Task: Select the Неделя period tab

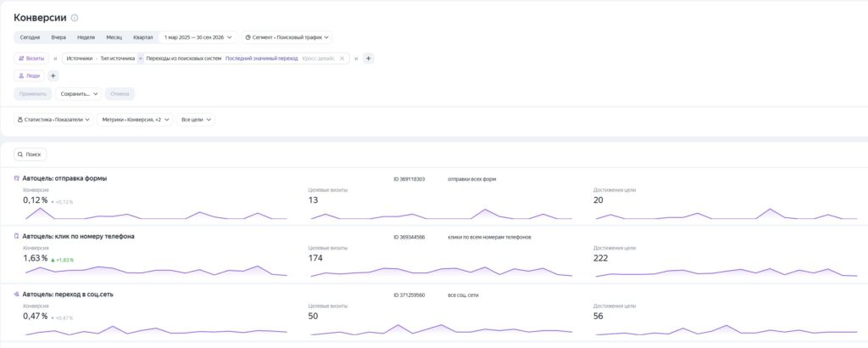Action: (x=86, y=37)
